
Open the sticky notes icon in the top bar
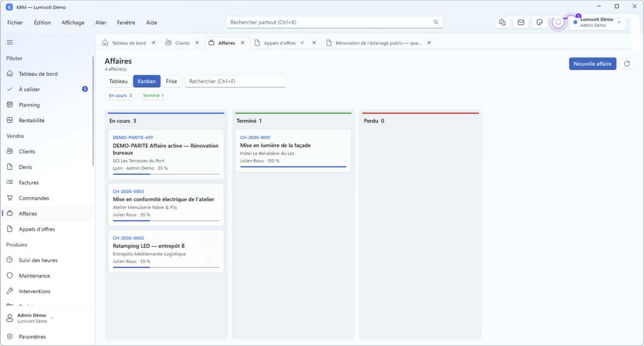[539, 22]
